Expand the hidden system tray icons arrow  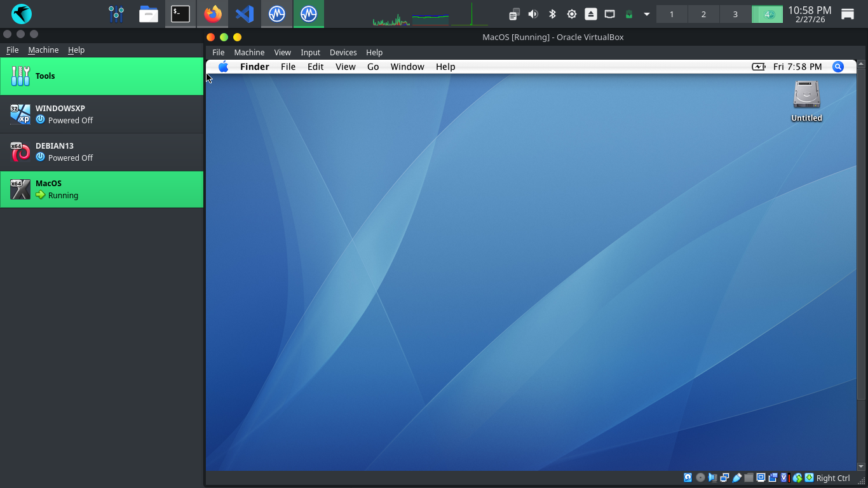pos(647,14)
